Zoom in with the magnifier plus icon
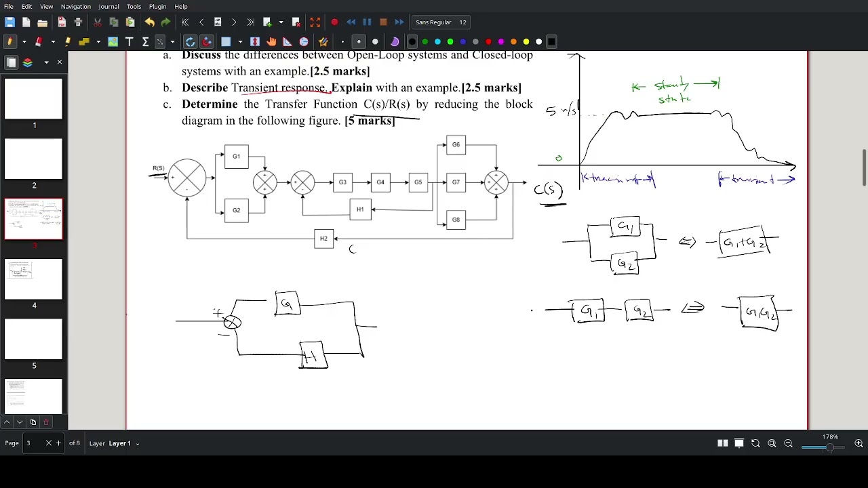The width and height of the screenshot is (868, 488). click(x=859, y=443)
